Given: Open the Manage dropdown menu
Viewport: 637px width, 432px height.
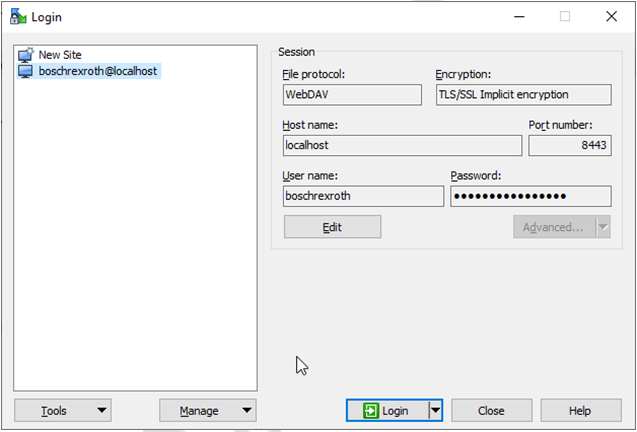Looking at the screenshot, I should (x=208, y=410).
